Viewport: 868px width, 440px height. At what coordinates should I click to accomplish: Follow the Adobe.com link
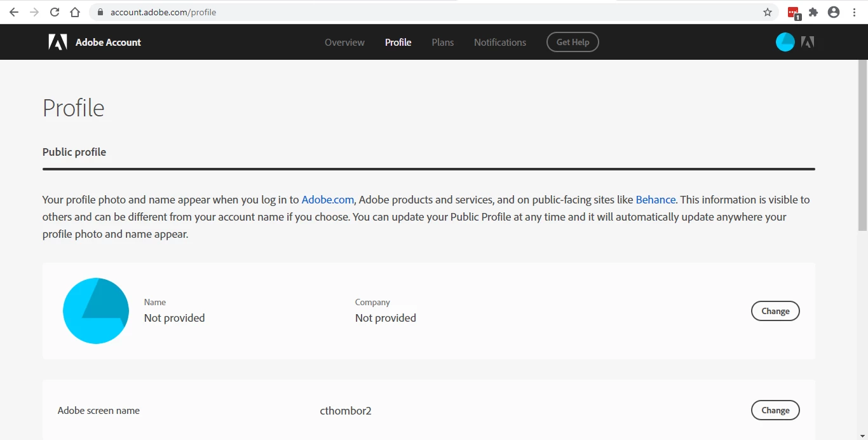pyautogui.click(x=328, y=200)
